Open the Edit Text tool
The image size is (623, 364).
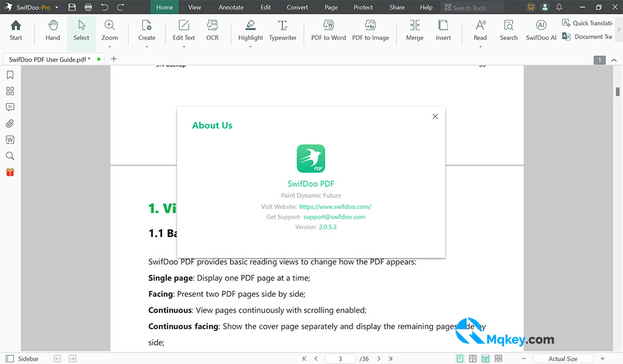click(184, 31)
